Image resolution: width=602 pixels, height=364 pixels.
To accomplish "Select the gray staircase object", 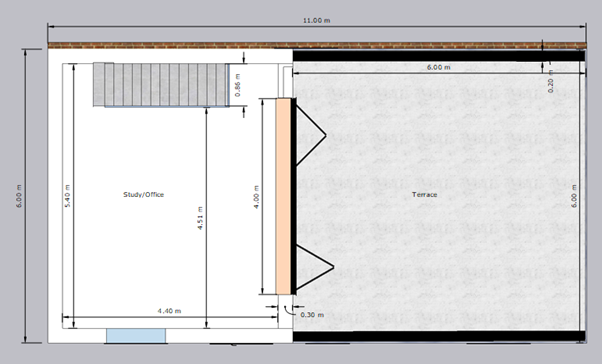I will coord(161,84).
